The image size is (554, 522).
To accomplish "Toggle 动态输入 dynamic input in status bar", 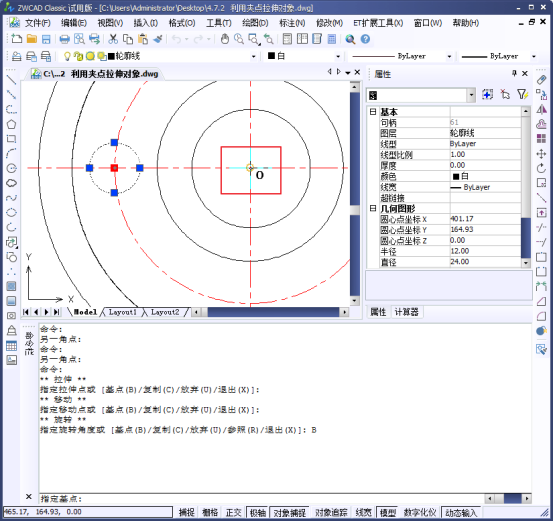I will point(461,512).
